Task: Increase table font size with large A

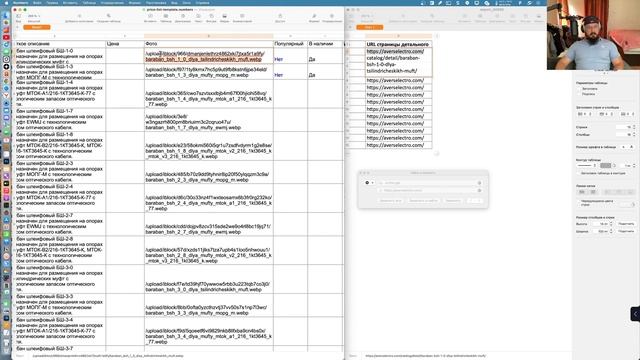Action: 631,147
